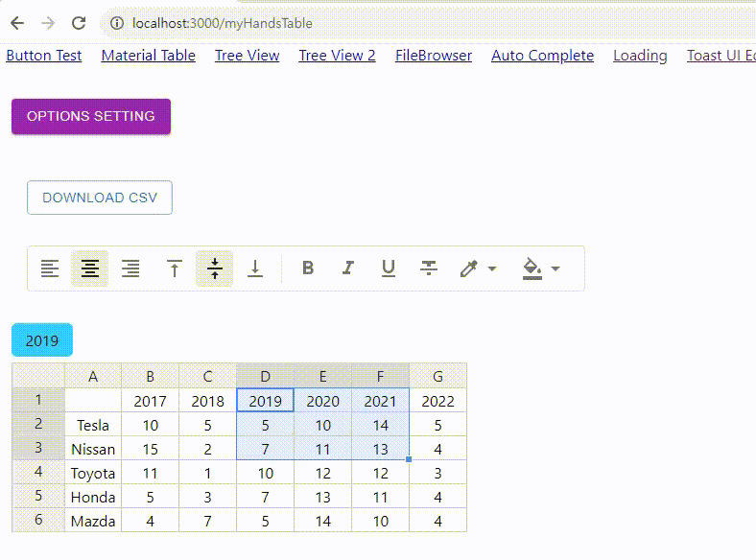Click Tesla's 2021 value 14
756x560 pixels.
[381, 425]
